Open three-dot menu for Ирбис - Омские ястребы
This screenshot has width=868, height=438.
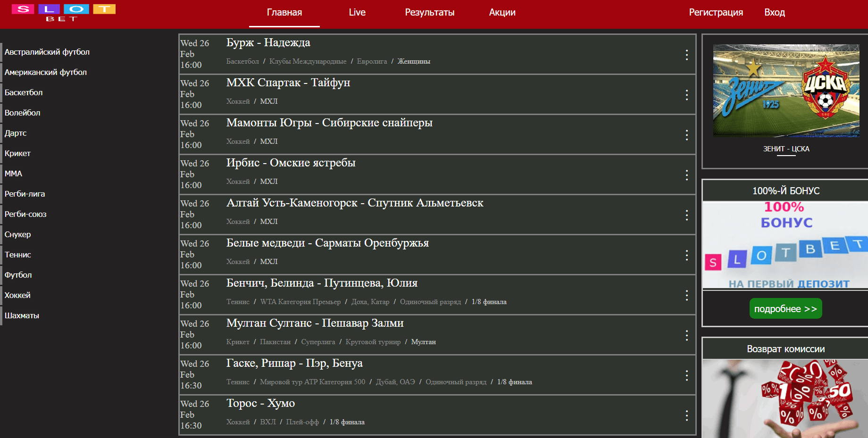point(686,175)
